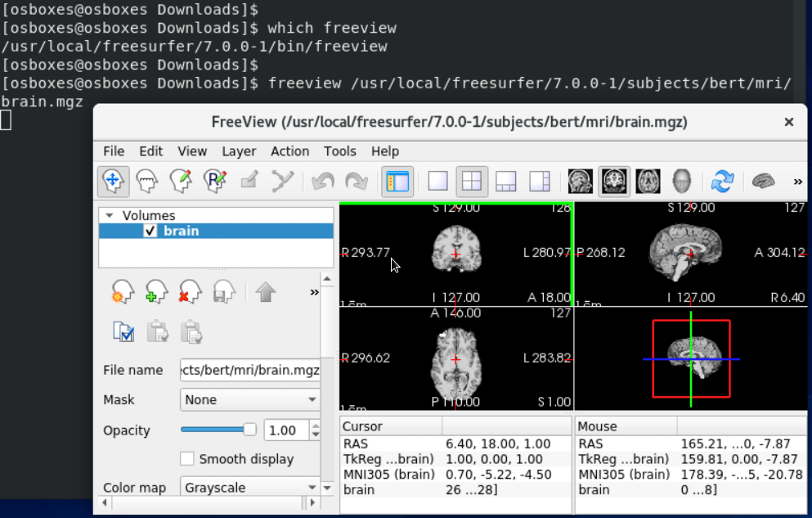Image resolution: width=812 pixels, height=518 pixels.
Task: Open the Layer menu
Action: [239, 151]
